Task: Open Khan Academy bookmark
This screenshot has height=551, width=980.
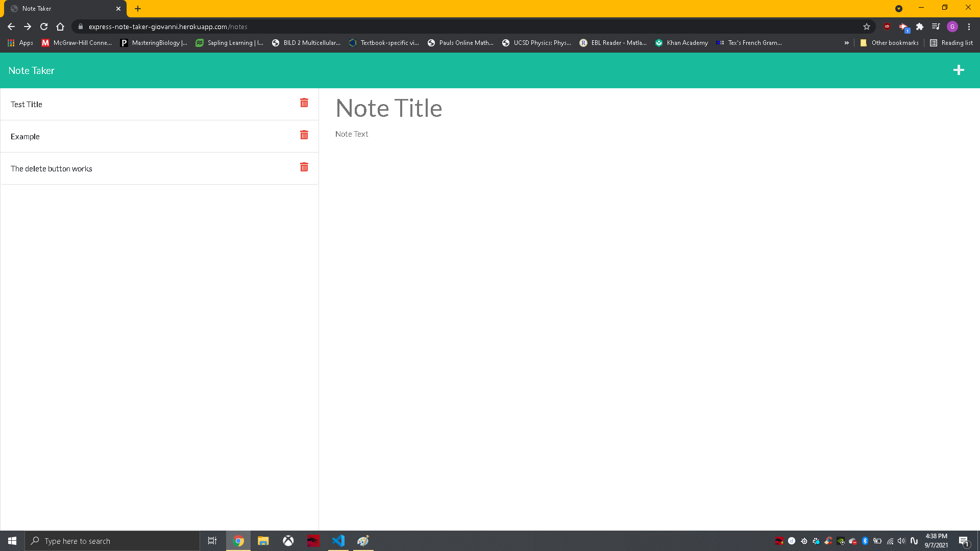Action: tap(682, 43)
